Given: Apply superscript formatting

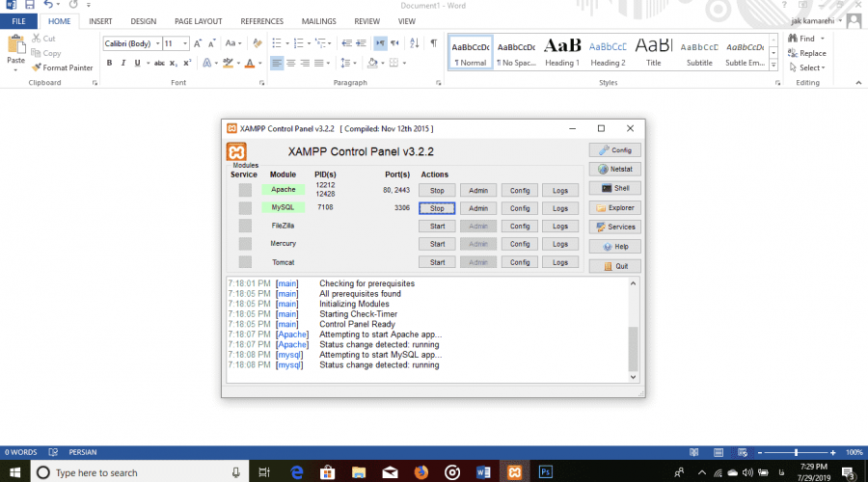Looking at the screenshot, I should coord(187,63).
